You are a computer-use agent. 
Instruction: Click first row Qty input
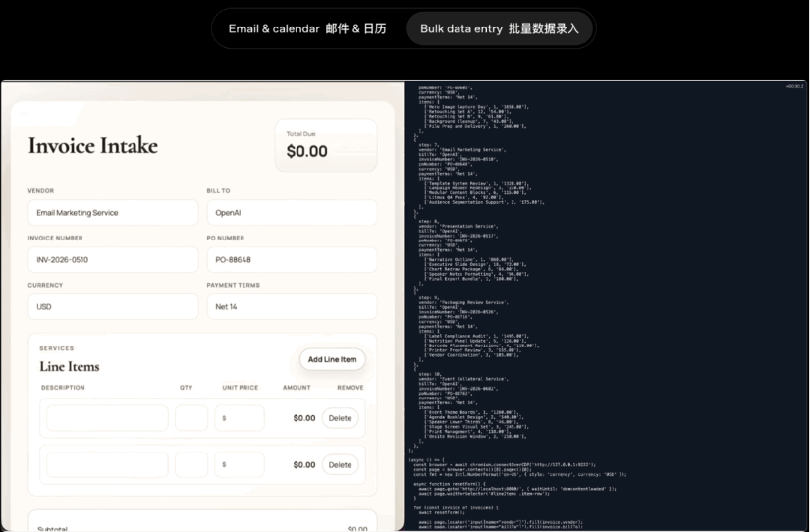pos(192,418)
